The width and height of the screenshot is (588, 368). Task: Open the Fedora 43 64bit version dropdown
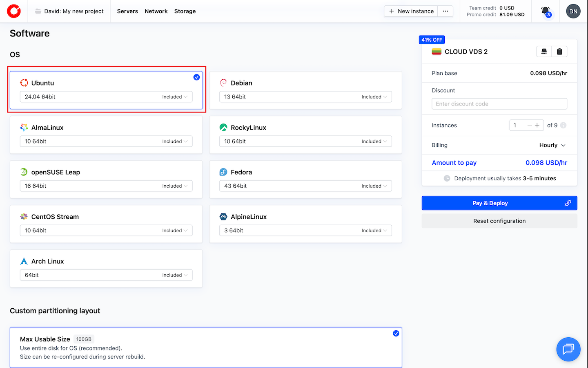tap(305, 186)
